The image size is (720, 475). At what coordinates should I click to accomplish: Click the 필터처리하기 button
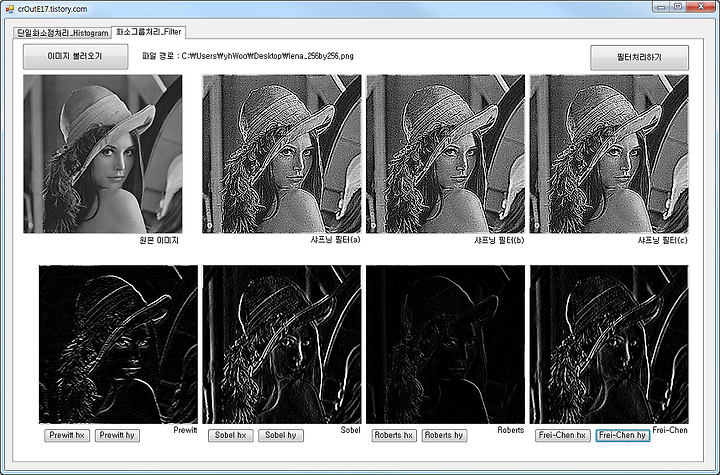point(639,57)
